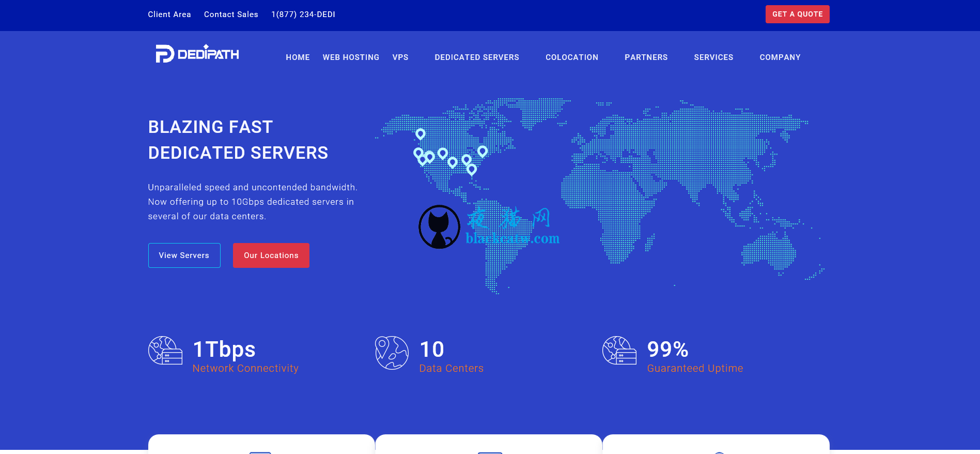Click the GET A QUOTE button
The image size is (980, 454).
[797, 14]
